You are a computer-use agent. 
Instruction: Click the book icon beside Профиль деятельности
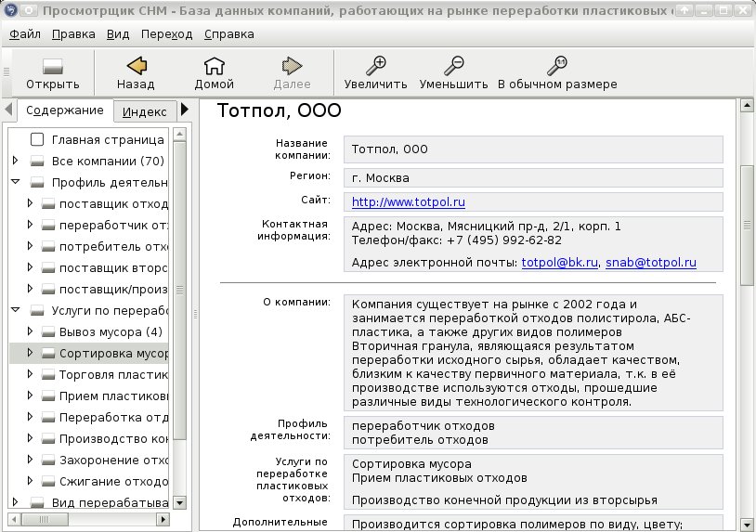click(x=37, y=182)
